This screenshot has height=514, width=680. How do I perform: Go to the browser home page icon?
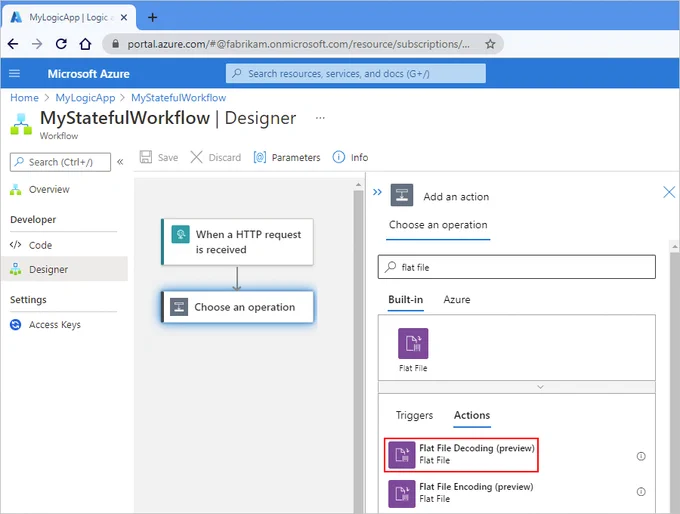(85, 44)
